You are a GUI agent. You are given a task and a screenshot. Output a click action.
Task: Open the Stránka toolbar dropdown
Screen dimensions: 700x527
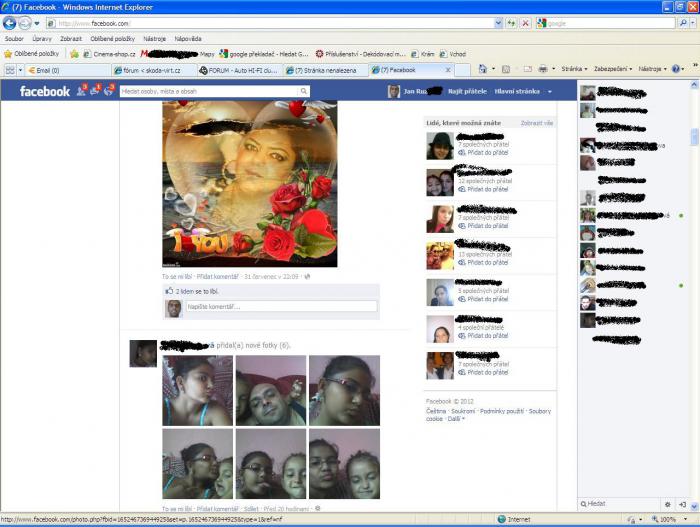574,70
